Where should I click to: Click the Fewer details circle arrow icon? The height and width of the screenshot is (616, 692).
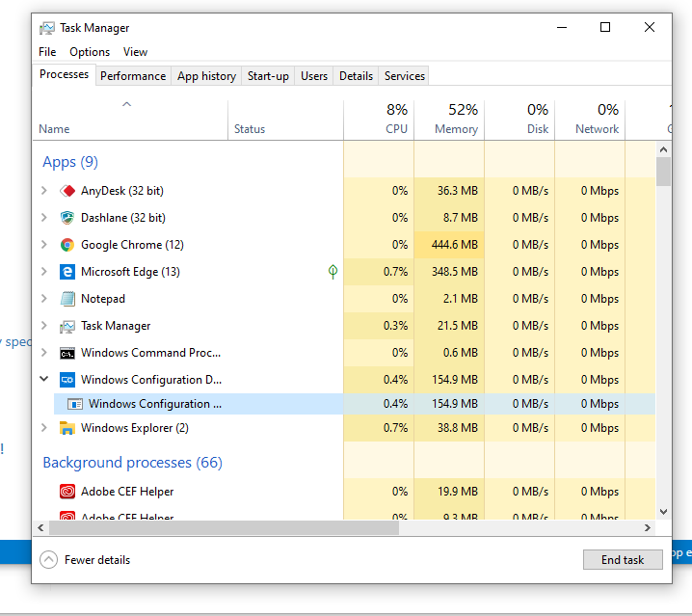tap(48, 559)
